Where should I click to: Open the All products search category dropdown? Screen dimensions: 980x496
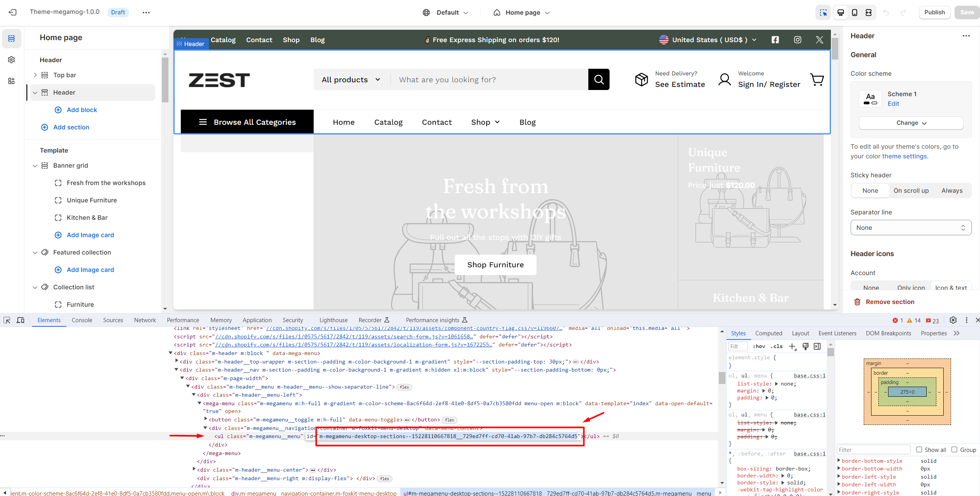pyautogui.click(x=352, y=80)
